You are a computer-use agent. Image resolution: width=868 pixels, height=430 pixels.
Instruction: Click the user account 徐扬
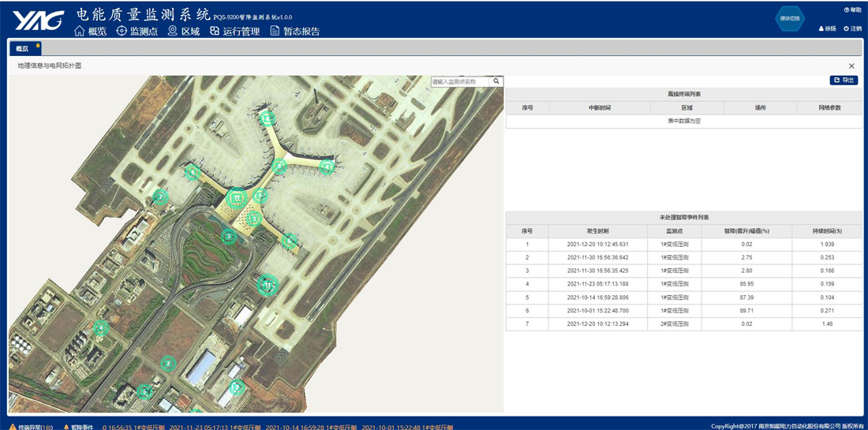[x=827, y=28]
